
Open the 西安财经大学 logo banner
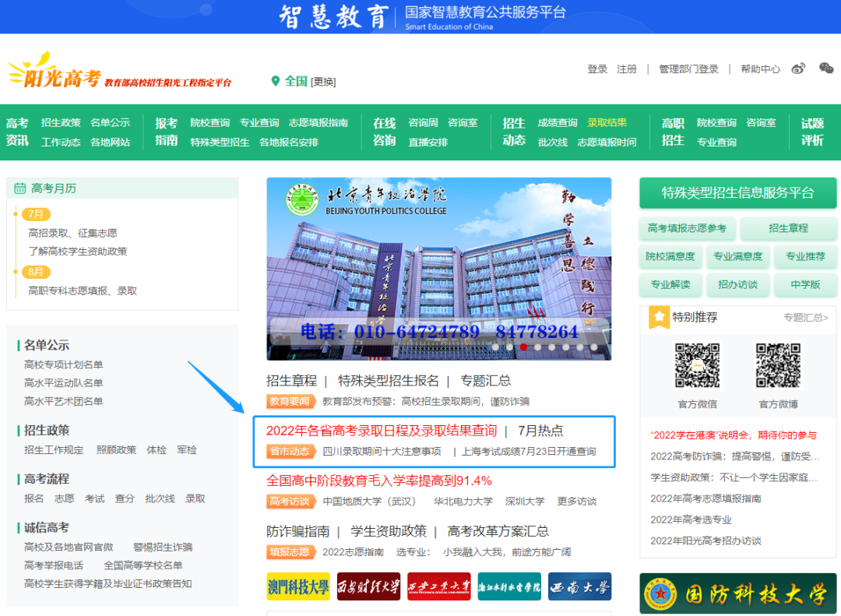(368, 586)
